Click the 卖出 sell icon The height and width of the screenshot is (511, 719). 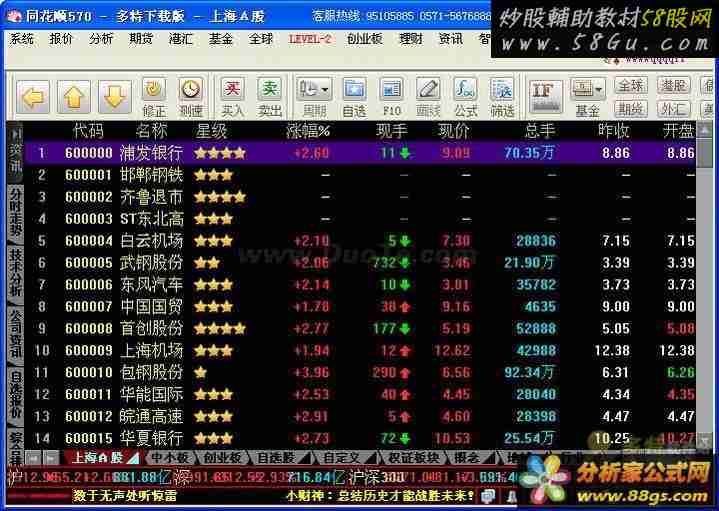(269, 97)
